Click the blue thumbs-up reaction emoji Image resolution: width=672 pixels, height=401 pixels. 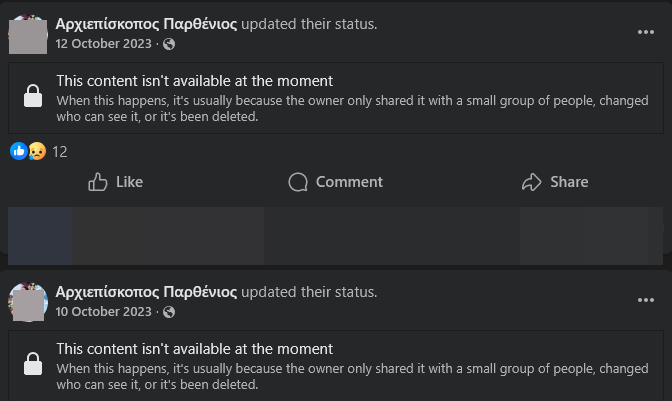[18, 151]
